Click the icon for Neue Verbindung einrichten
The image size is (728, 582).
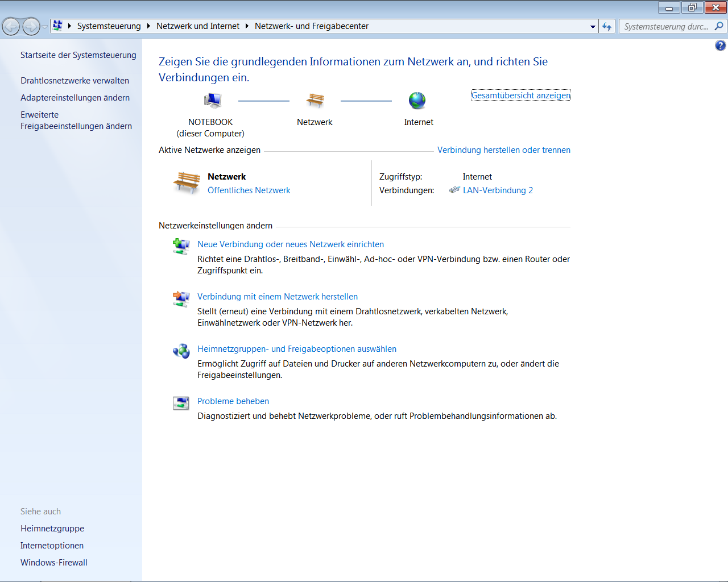pyautogui.click(x=181, y=246)
